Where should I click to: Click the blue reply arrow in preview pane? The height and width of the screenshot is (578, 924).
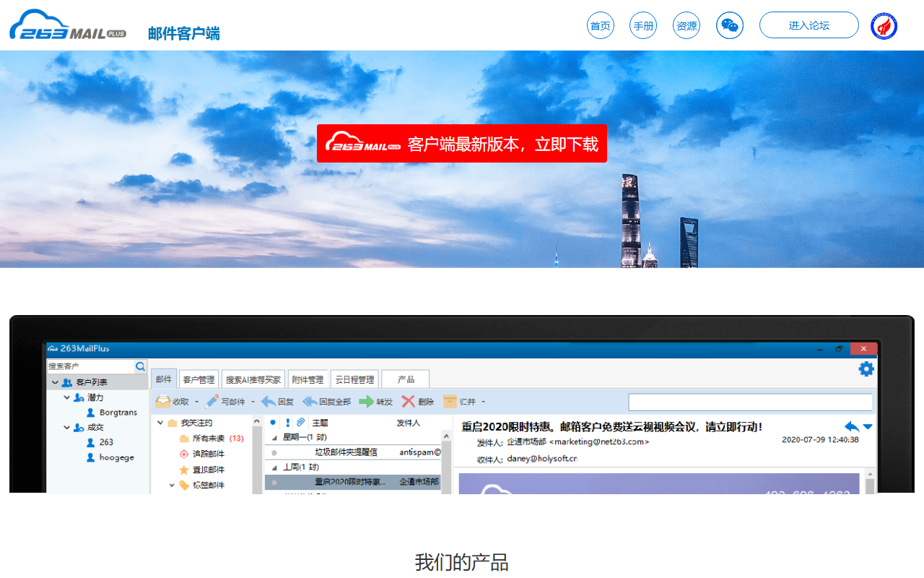click(x=852, y=426)
